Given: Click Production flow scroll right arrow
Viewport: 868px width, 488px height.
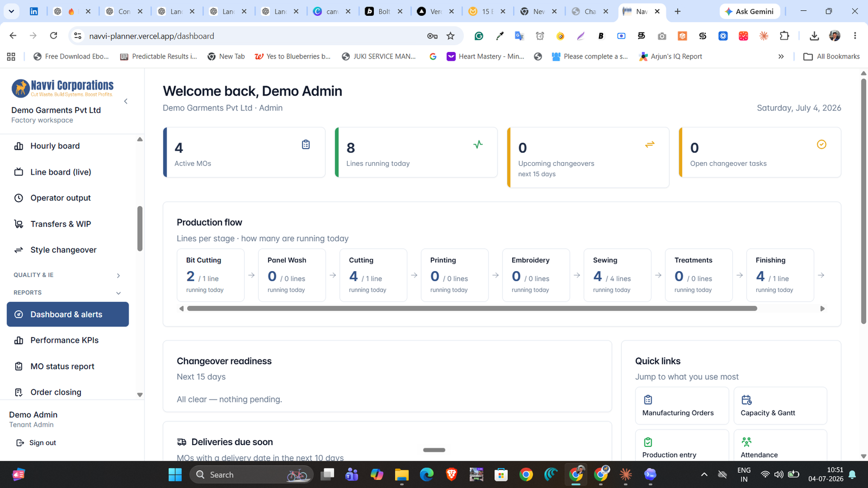Looking at the screenshot, I should tap(822, 309).
